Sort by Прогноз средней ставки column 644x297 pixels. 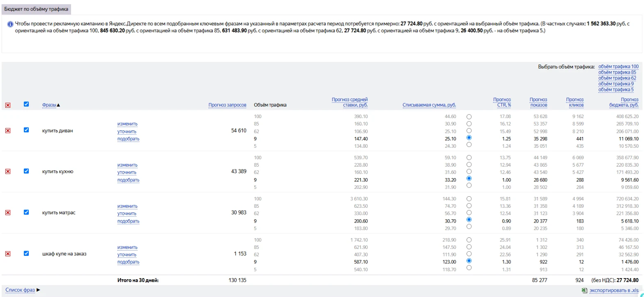[x=350, y=102]
